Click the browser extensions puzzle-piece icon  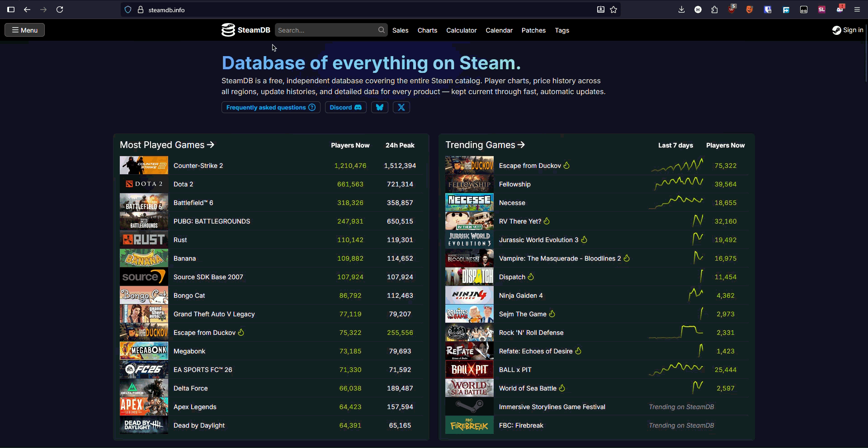click(714, 10)
